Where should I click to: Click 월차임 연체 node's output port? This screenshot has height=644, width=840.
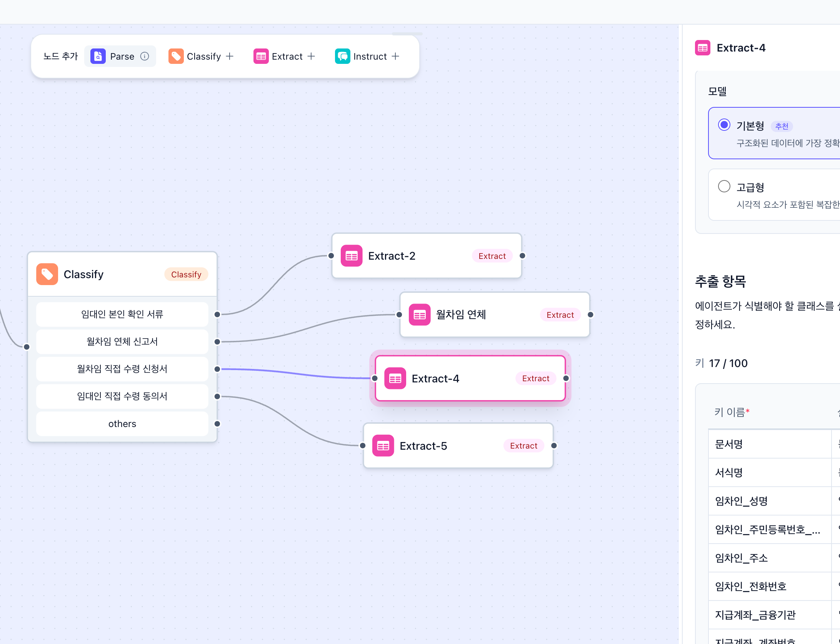pos(591,315)
